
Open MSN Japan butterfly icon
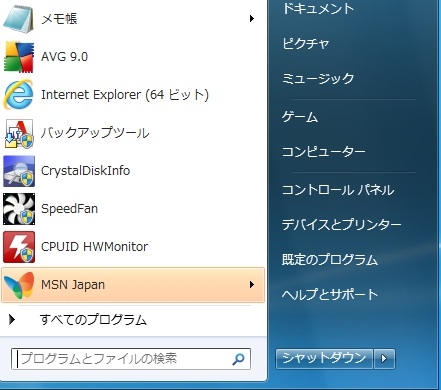pos(19,285)
